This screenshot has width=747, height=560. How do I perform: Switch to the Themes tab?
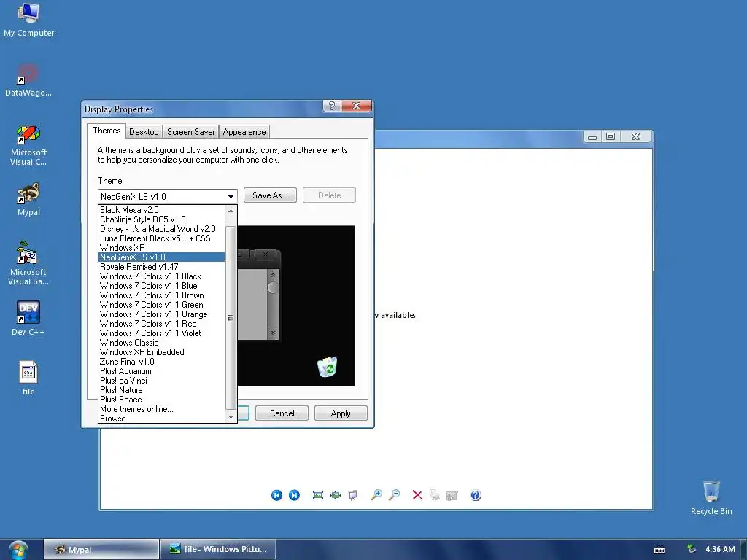pos(107,131)
